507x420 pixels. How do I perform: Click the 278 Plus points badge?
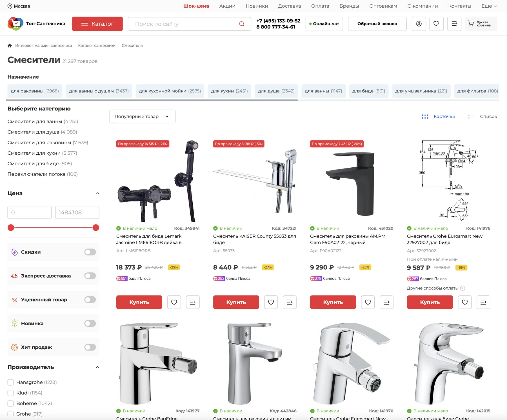316,279
